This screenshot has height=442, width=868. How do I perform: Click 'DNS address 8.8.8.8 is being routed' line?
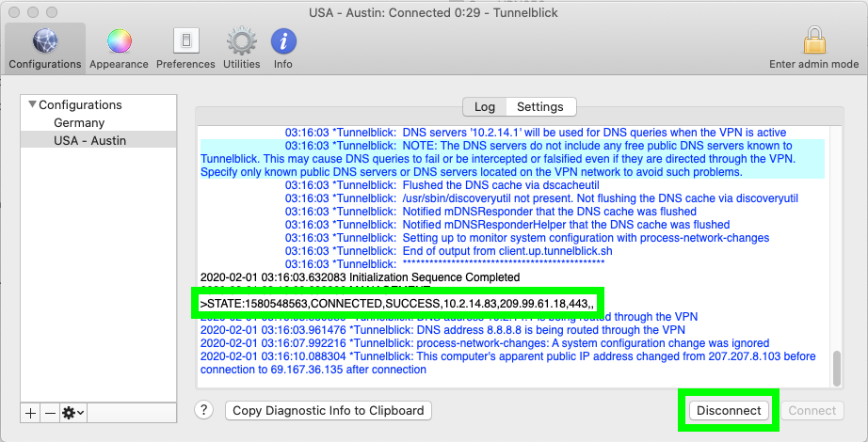pyautogui.click(x=442, y=330)
